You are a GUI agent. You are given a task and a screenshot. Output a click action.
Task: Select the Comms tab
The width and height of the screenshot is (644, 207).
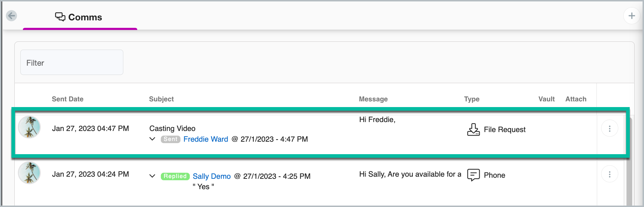(80, 17)
